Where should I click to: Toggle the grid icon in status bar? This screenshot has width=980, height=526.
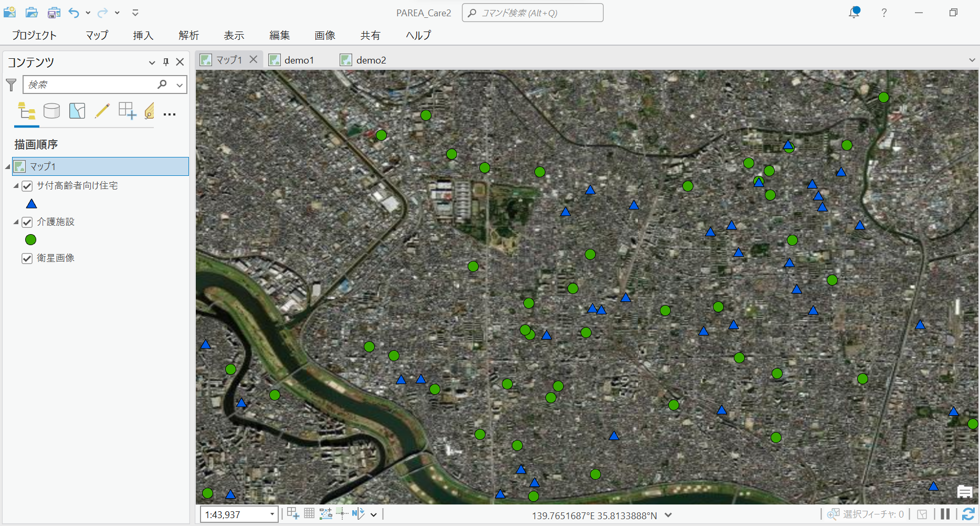[309, 513]
